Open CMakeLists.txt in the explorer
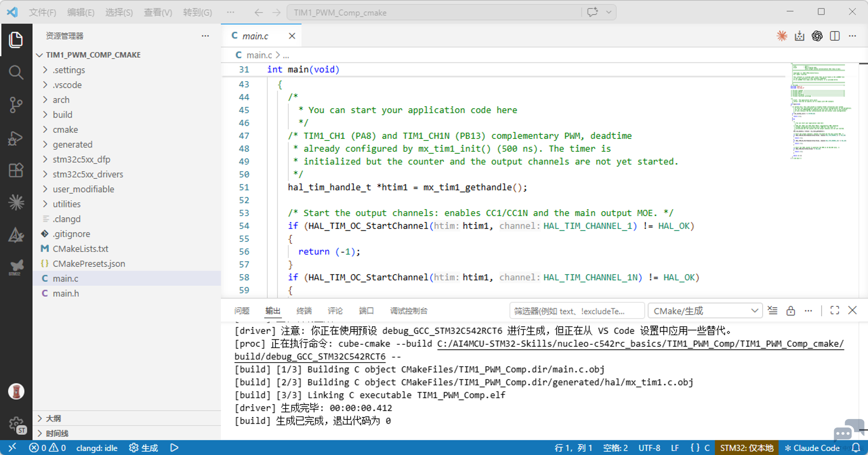 (x=80, y=249)
